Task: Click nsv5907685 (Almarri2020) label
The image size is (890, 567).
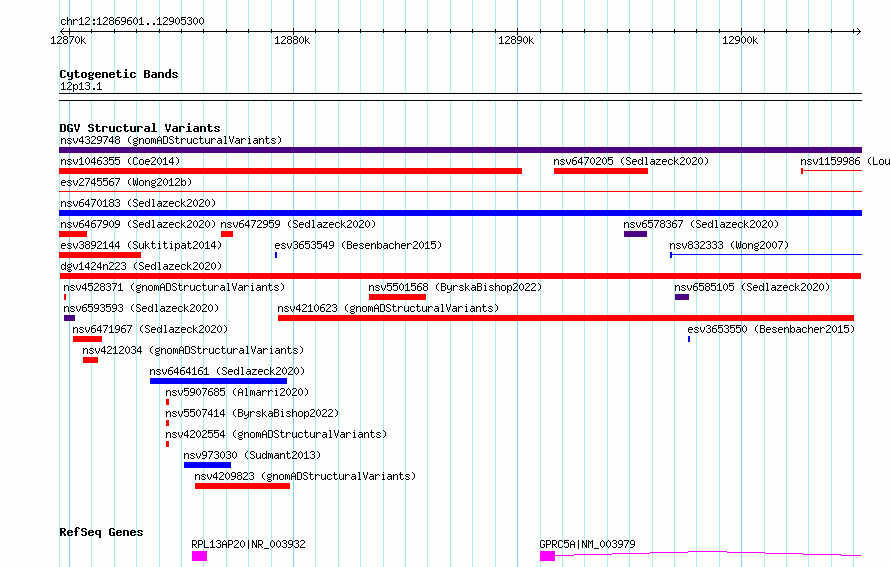Action: pos(237,392)
